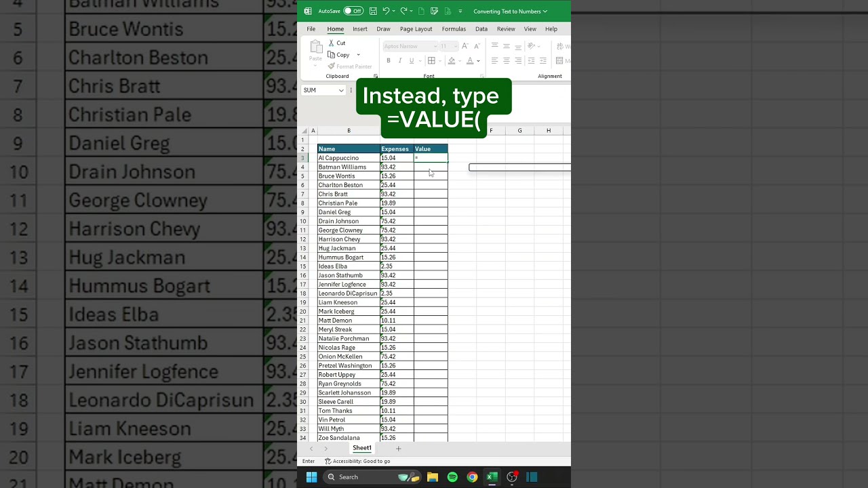This screenshot has width=868, height=488.
Task: Toggle Italic formatting
Action: point(400,60)
